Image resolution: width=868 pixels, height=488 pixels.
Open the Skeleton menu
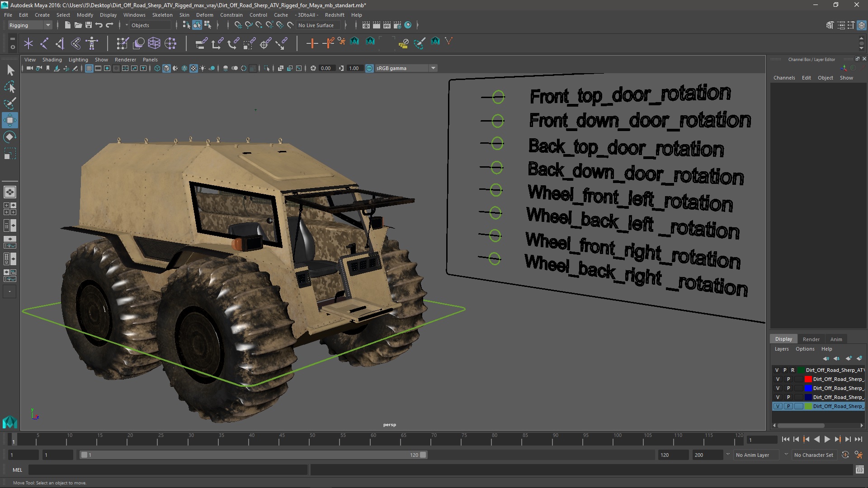click(x=162, y=15)
